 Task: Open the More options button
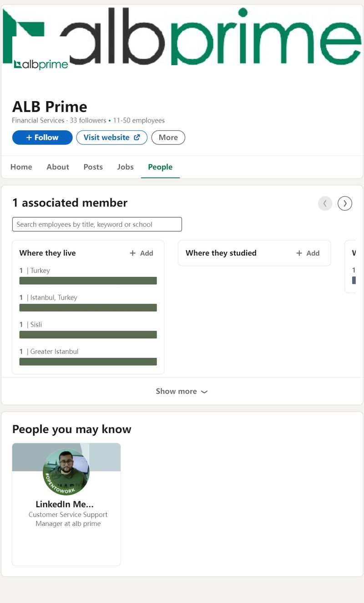(x=168, y=138)
